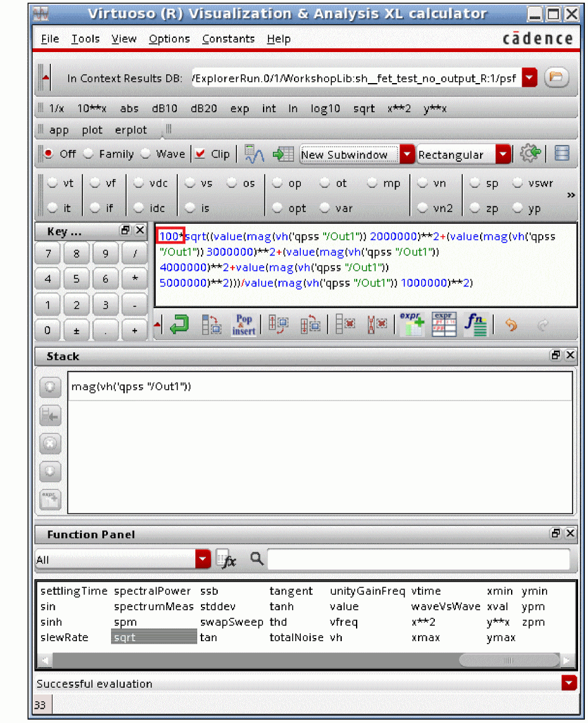Click the green Enter arrow icon
Image resolution: width=588 pixels, height=723 pixels.
click(x=179, y=325)
